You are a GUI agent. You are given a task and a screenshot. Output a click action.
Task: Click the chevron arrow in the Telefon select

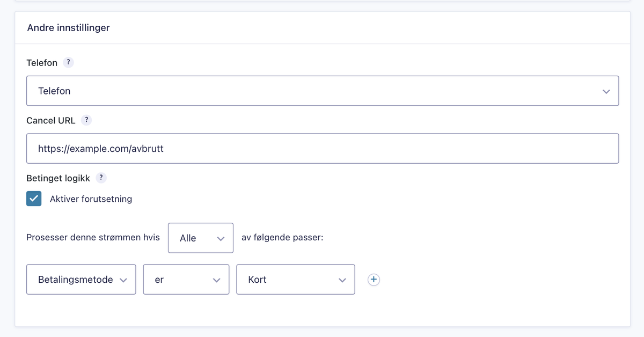pyautogui.click(x=606, y=91)
